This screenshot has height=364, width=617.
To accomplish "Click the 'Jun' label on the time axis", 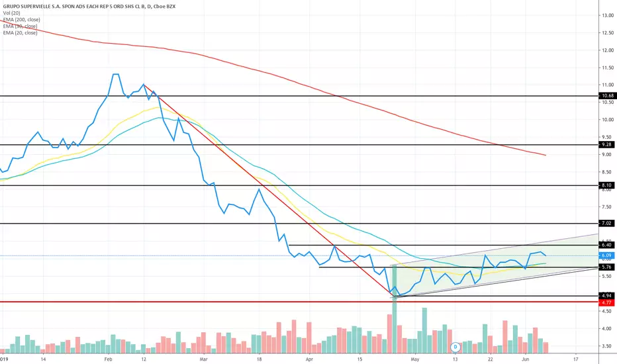I will 525,359.
